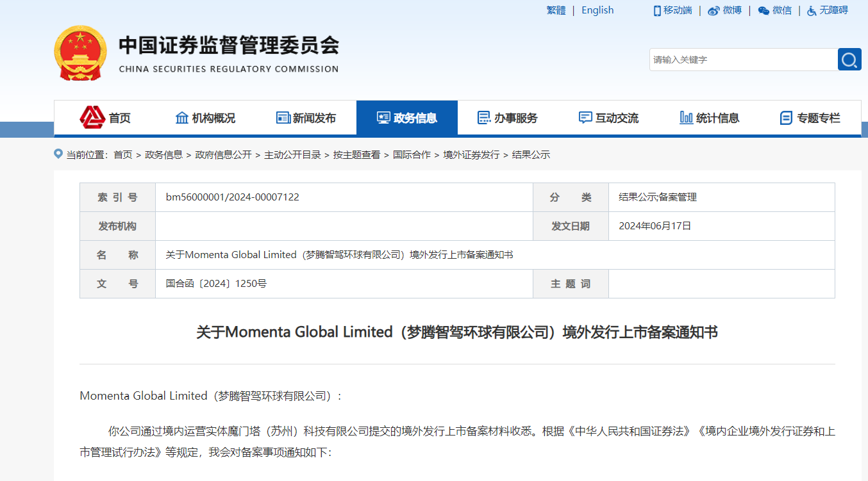Image resolution: width=868 pixels, height=481 pixels.
Task: Open the 专题专栏 navigation tab
Action: 810,118
